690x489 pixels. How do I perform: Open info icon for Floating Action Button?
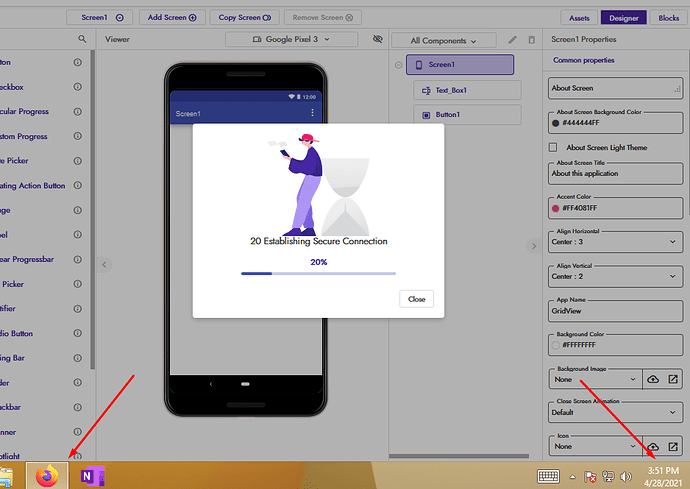[x=77, y=185]
